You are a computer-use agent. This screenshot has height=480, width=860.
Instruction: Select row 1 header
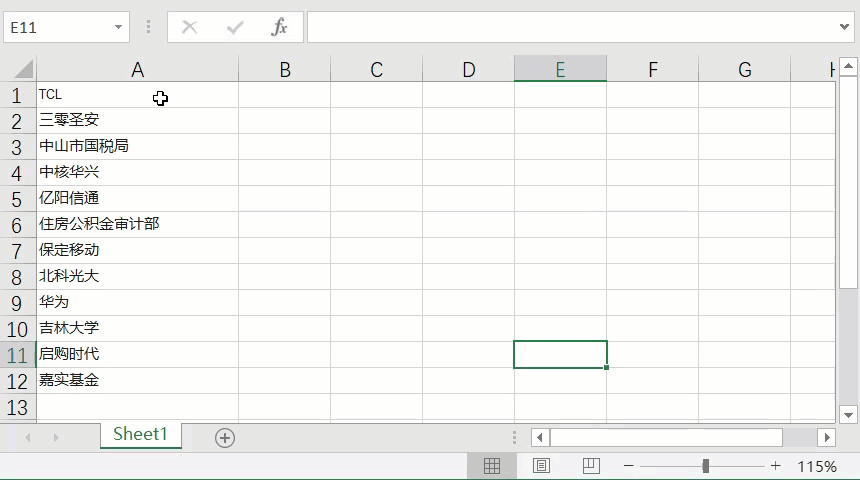(17, 95)
